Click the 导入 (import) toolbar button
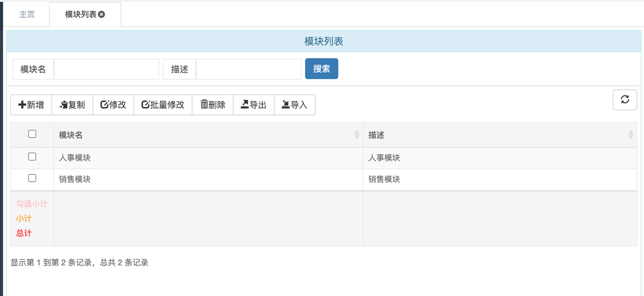 294,105
